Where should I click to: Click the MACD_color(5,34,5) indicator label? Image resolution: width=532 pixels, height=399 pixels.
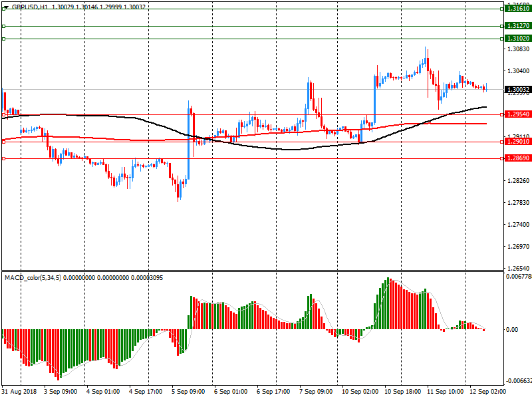33,277
